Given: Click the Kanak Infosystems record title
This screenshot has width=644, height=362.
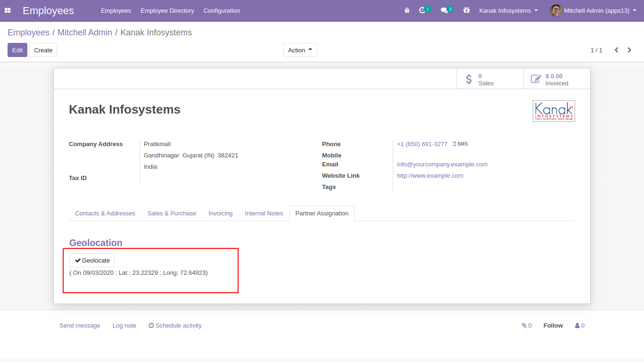Looking at the screenshot, I should click(x=125, y=109).
